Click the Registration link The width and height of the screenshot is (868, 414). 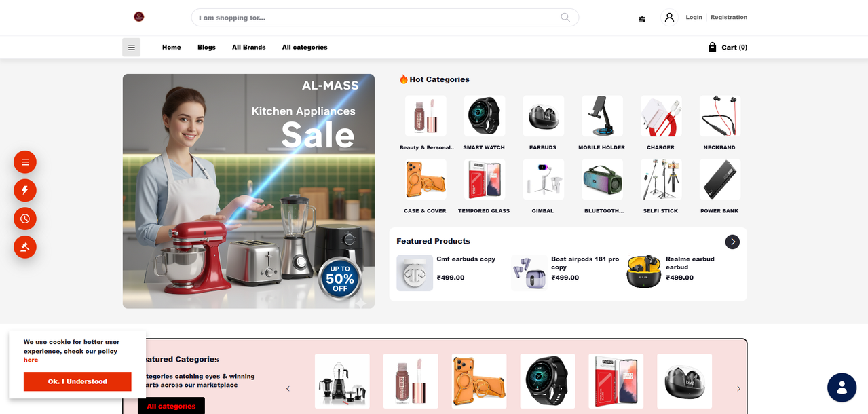point(729,18)
